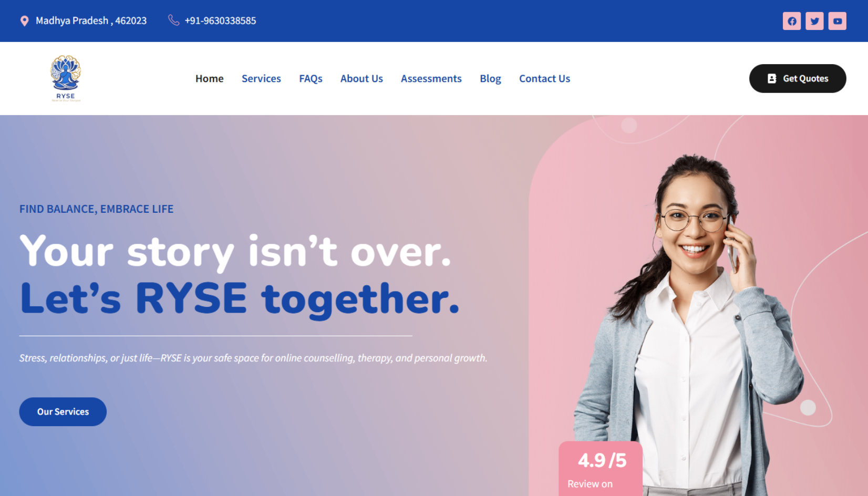Screen dimensions: 868x496
Task: Click the phone handset icon
Action: pyautogui.click(x=173, y=20)
